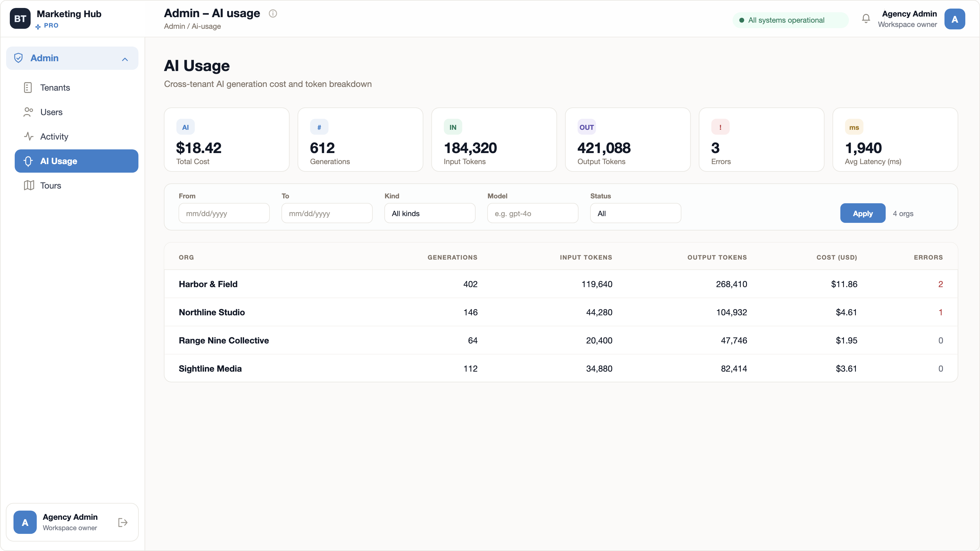The image size is (980, 551).
Task: Click the Apply button
Action: click(862, 213)
